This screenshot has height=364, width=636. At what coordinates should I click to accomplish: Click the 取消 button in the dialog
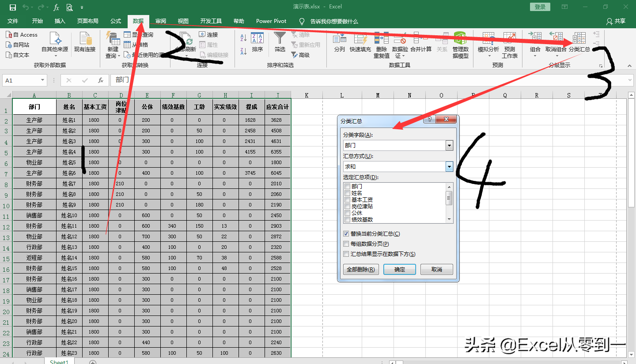tap(437, 270)
